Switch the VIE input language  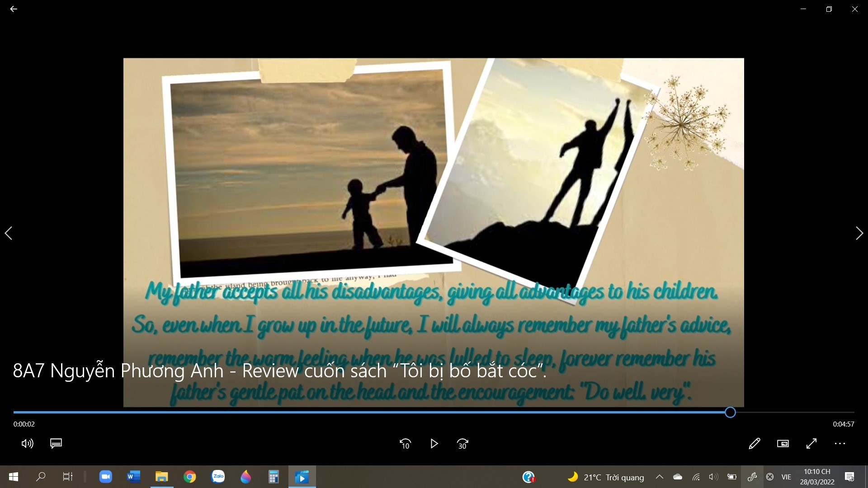(x=786, y=477)
